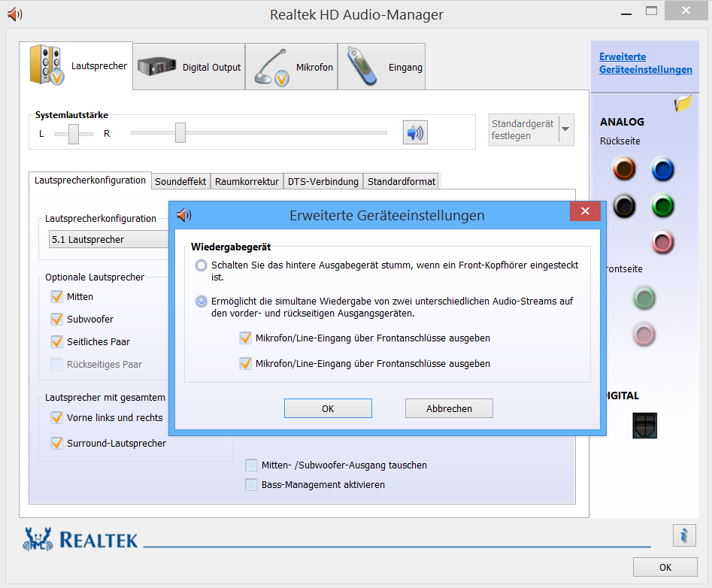The image size is (712, 588).
Task: Click the pink front panel jack
Action: coord(644,335)
